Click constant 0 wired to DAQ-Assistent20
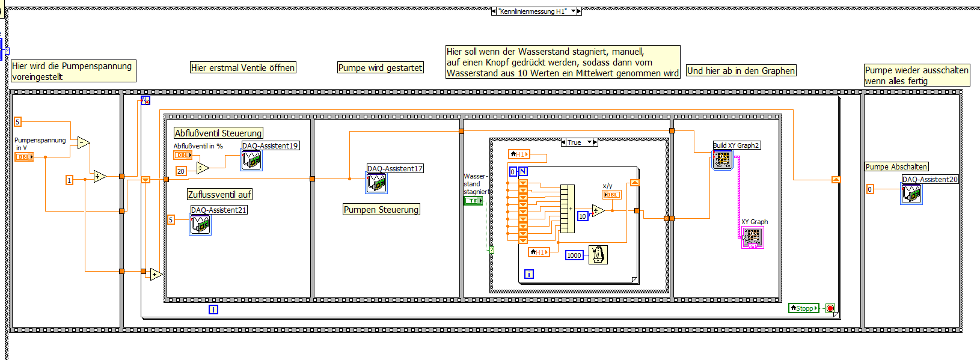This screenshot has width=980, height=360. (x=869, y=189)
